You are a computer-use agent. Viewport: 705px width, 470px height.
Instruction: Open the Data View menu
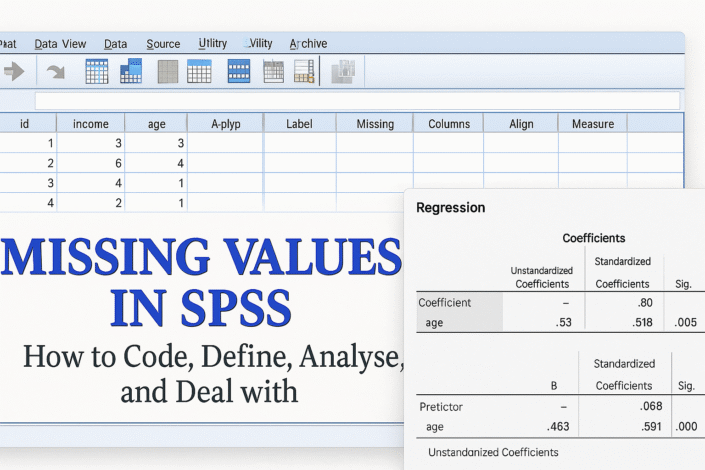[59, 44]
